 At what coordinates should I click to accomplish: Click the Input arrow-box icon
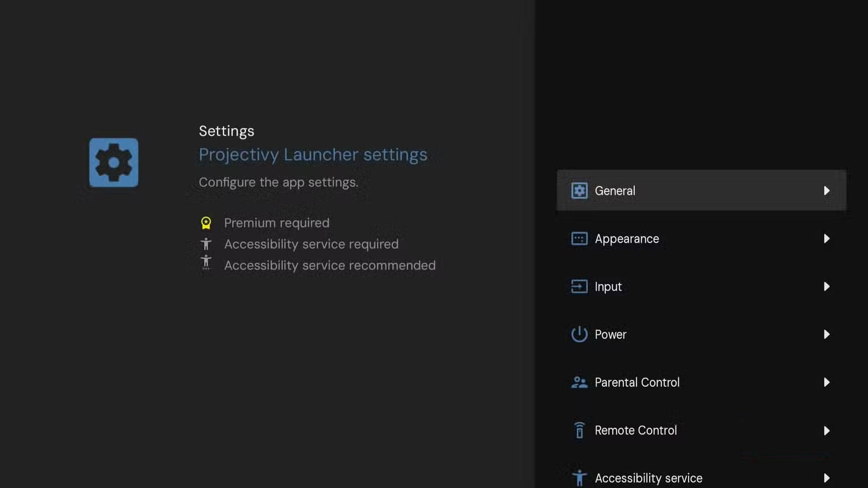click(x=579, y=286)
